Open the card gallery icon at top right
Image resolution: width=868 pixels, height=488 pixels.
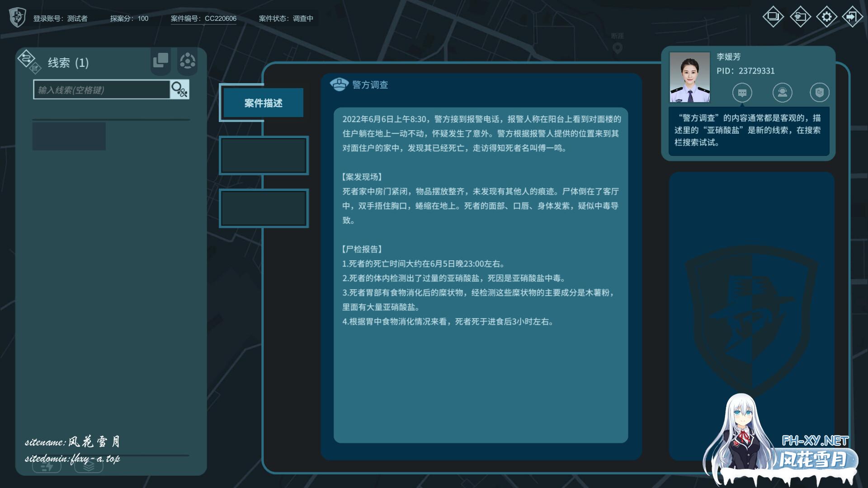point(773,17)
